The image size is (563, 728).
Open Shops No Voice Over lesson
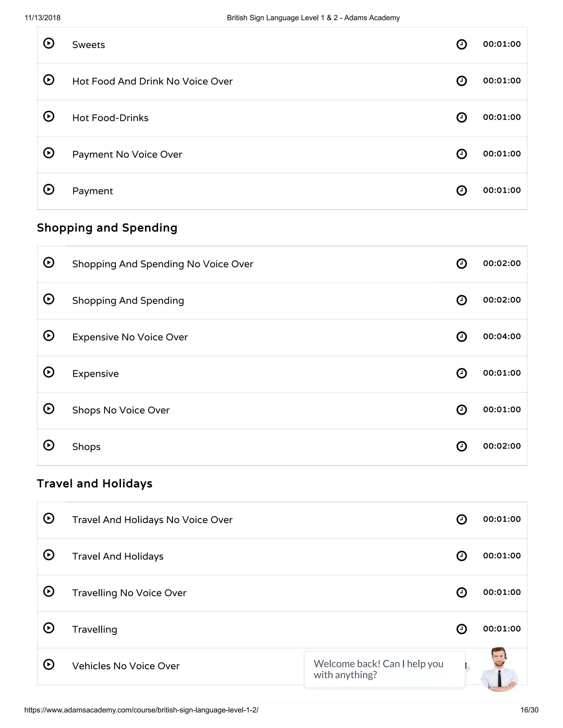coord(121,410)
